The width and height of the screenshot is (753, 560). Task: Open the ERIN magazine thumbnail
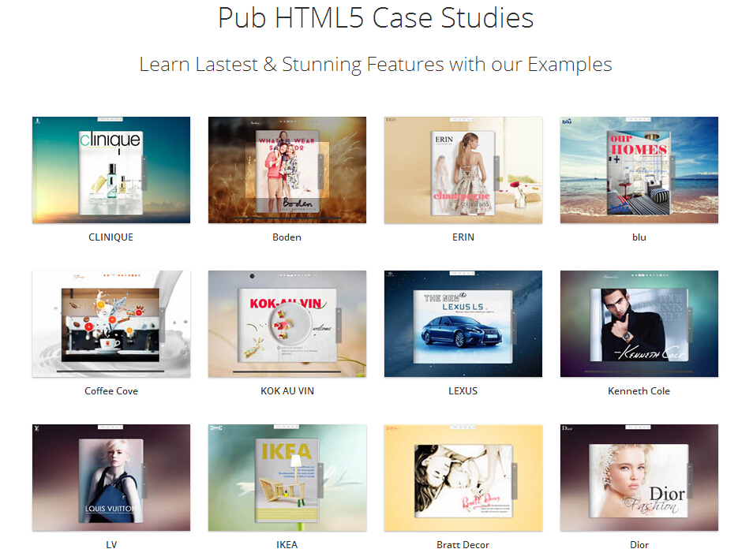pos(463,170)
